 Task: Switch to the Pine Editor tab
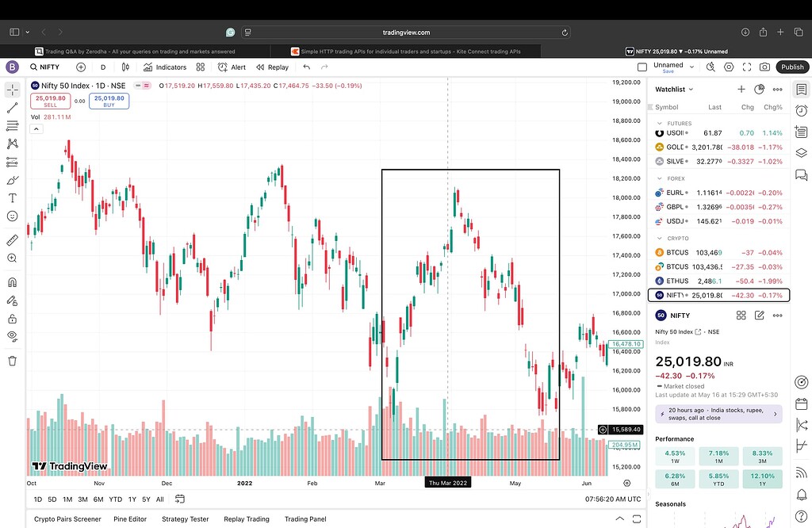coord(129,519)
